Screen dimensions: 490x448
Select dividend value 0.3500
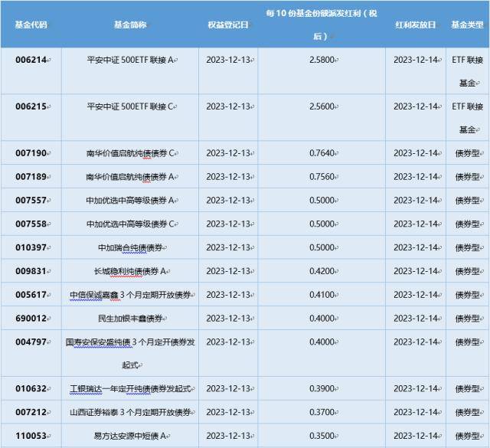coord(322,436)
